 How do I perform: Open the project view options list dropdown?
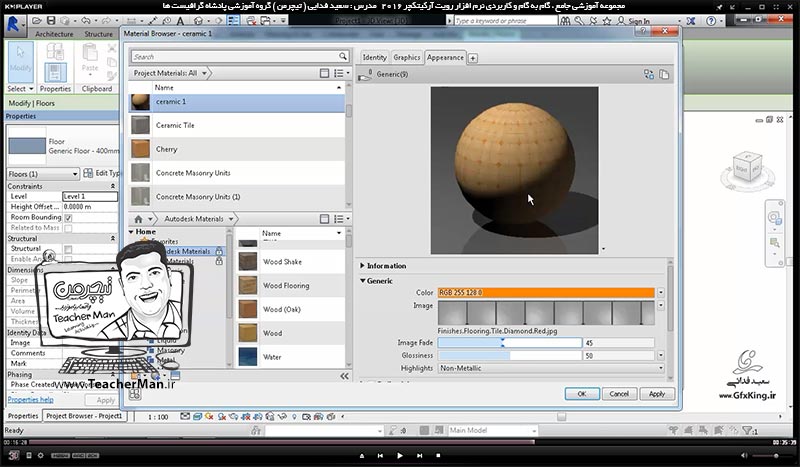(339, 73)
